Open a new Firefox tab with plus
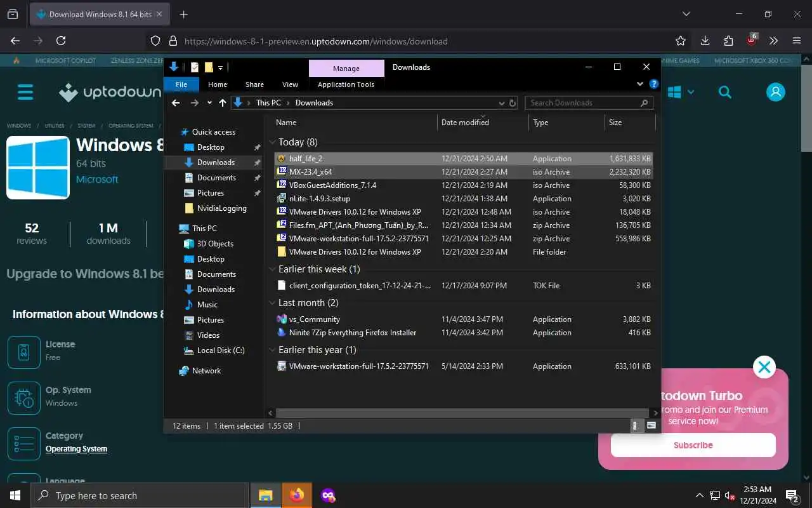This screenshot has width=812, height=508. (183, 14)
